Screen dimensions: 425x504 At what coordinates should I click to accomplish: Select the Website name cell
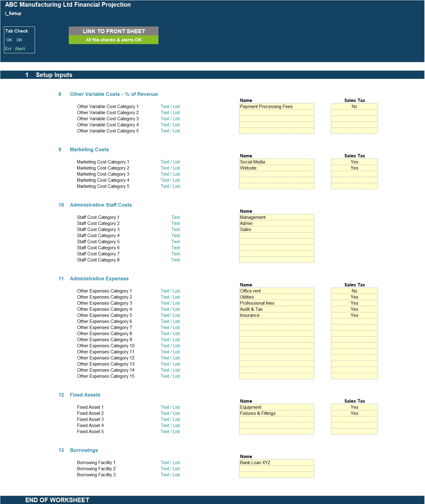277,168
